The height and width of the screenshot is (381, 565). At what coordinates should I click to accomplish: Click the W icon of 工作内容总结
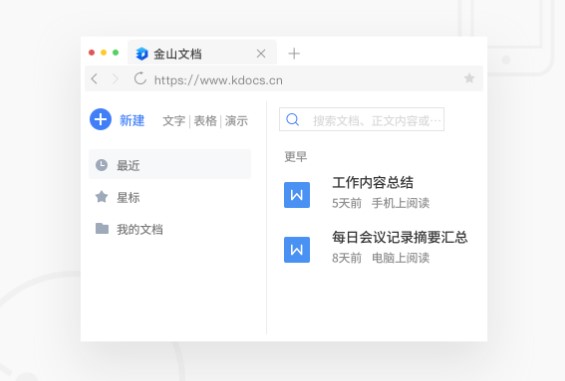click(x=297, y=195)
